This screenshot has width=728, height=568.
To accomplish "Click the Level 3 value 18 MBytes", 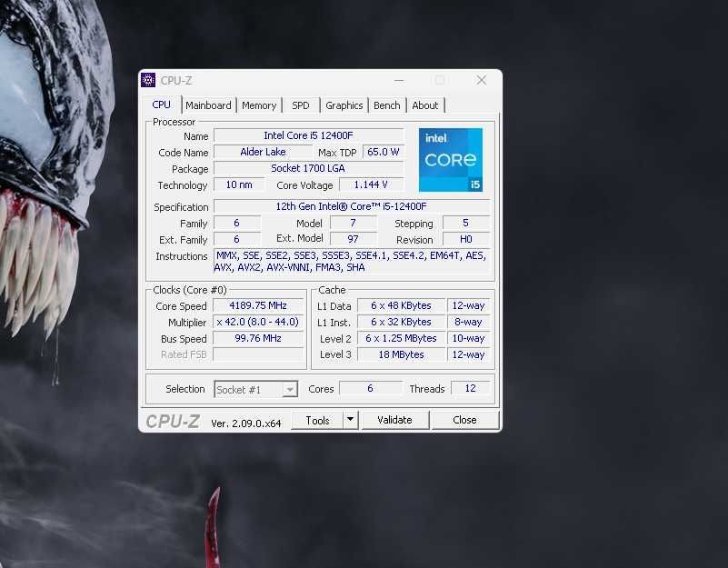I will click(401, 354).
